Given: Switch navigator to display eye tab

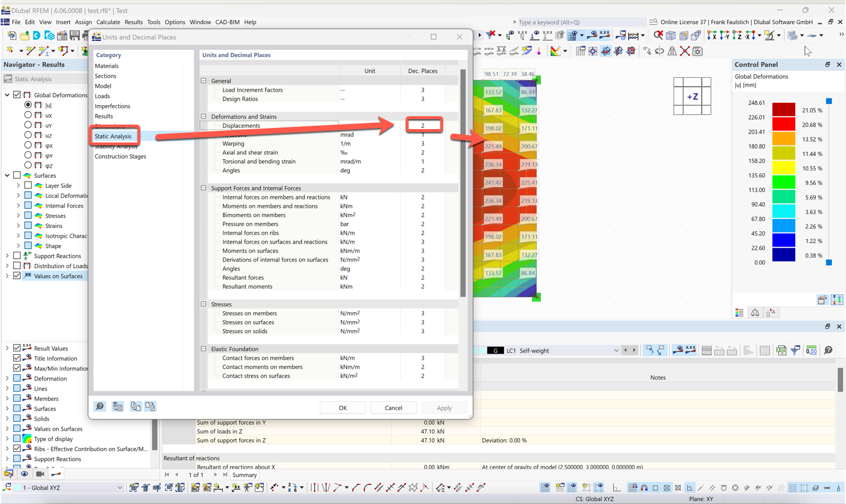Looking at the screenshot, I should point(24,474).
